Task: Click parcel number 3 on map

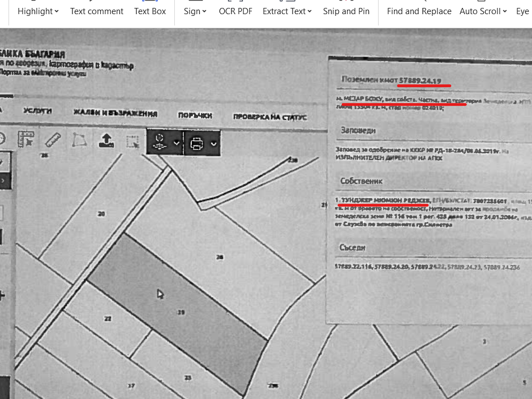Action: [x=484, y=342]
